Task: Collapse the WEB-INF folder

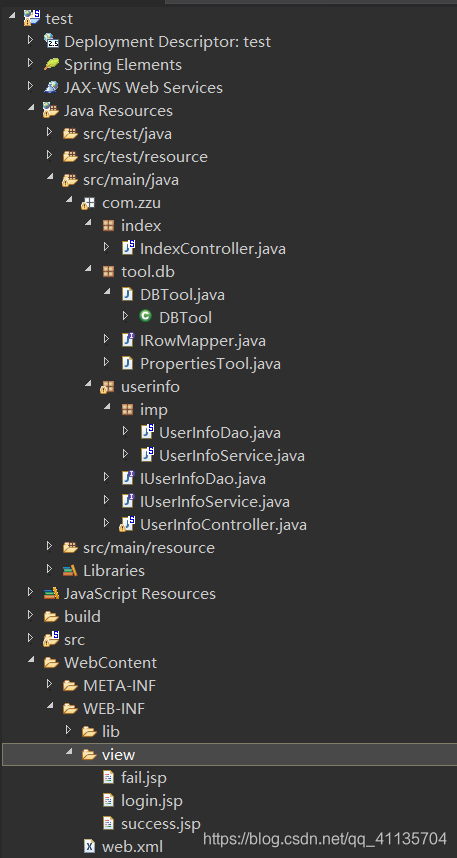Action: click(x=50, y=706)
